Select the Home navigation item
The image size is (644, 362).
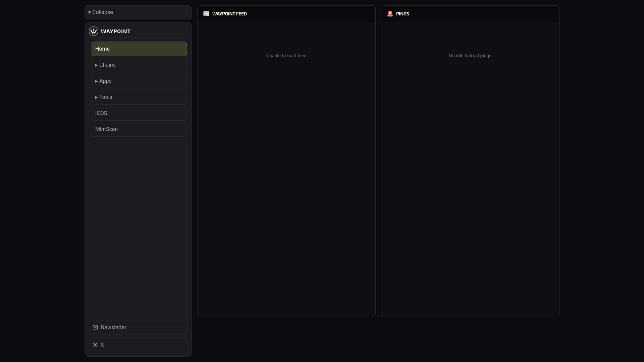(x=139, y=49)
